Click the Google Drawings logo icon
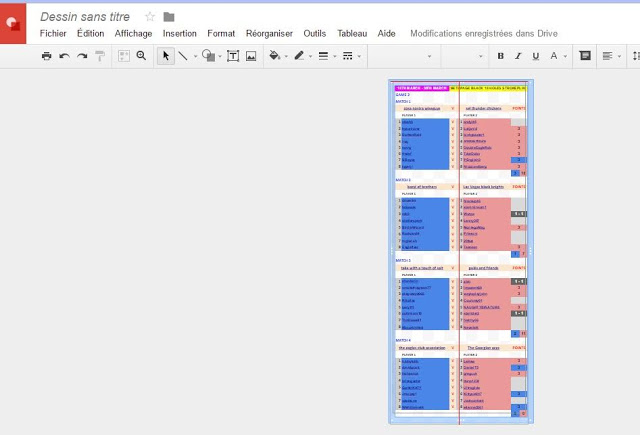 click(13, 24)
